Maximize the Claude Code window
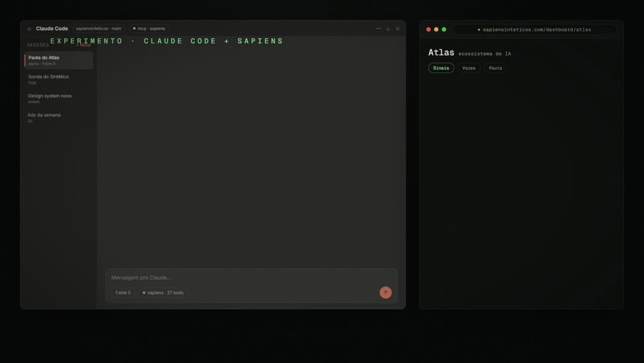Viewport: 644px width, 363px height. [x=388, y=29]
